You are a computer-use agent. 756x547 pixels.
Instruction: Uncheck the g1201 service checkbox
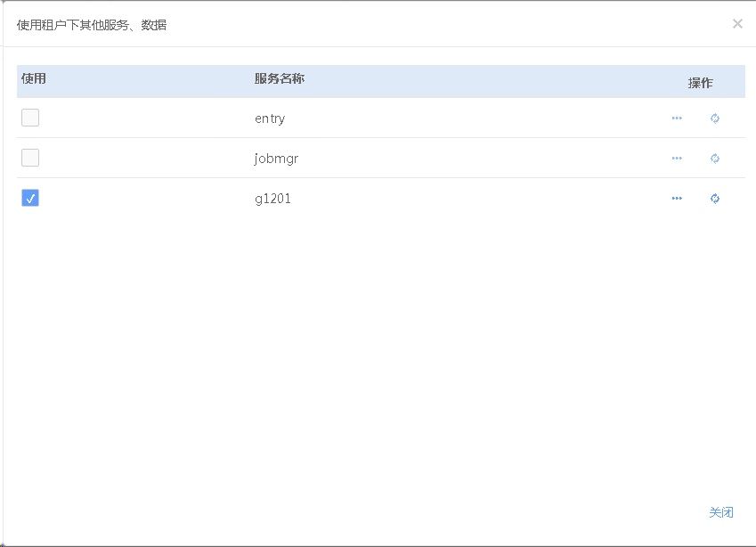tap(30, 198)
